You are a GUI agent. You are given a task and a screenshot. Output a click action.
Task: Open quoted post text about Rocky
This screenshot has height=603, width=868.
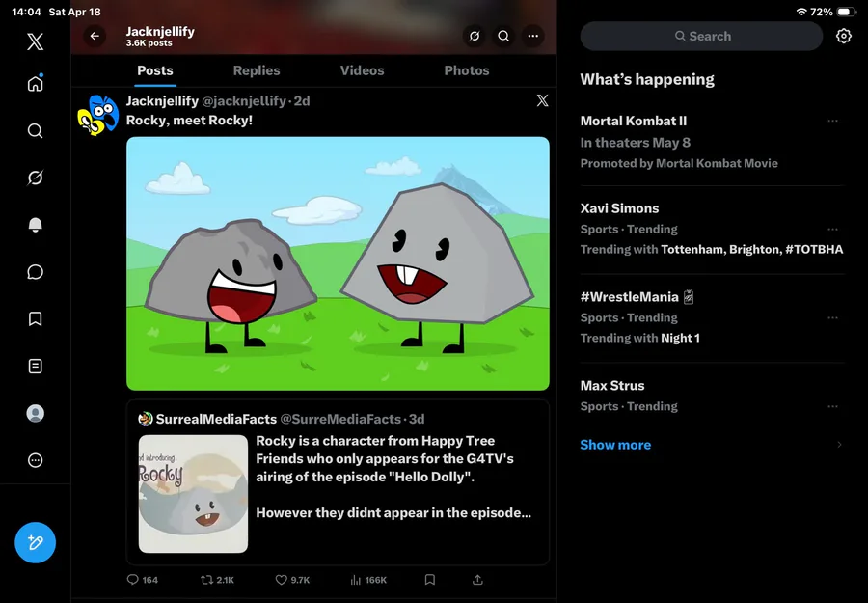(393, 477)
